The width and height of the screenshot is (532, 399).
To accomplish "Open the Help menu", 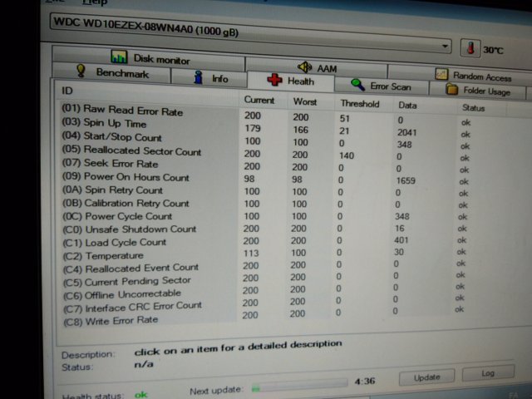I will pos(101,2).
